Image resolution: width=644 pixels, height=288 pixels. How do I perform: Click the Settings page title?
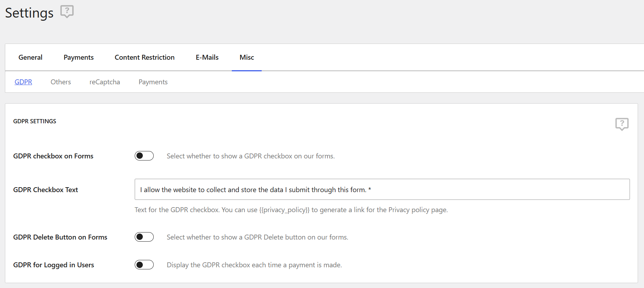[29, 13]
